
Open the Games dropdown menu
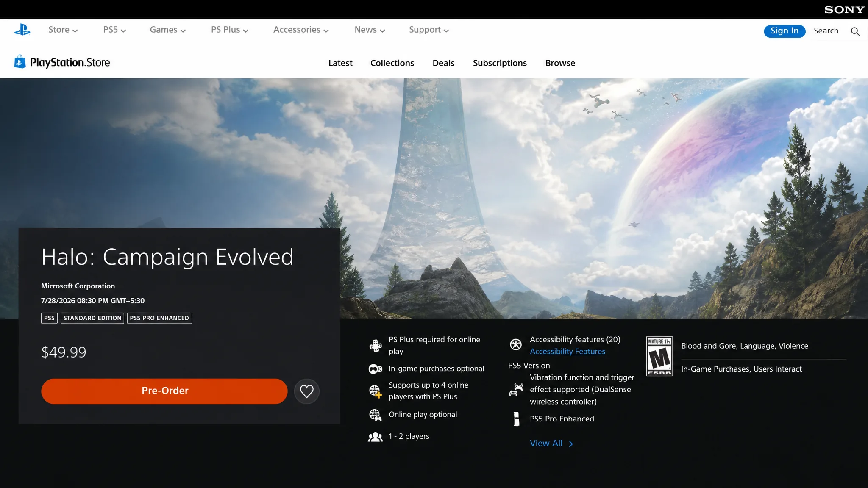[x=168, y=30]
